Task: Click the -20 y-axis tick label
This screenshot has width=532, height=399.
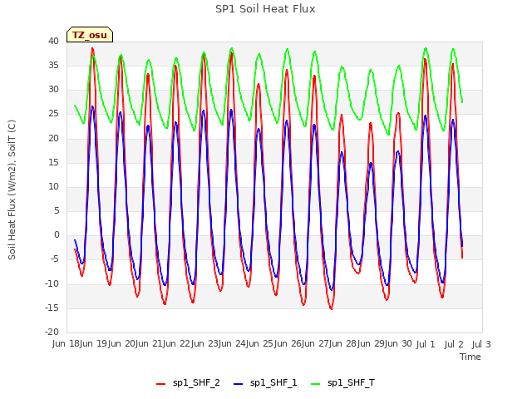Action: click(52, 332)
